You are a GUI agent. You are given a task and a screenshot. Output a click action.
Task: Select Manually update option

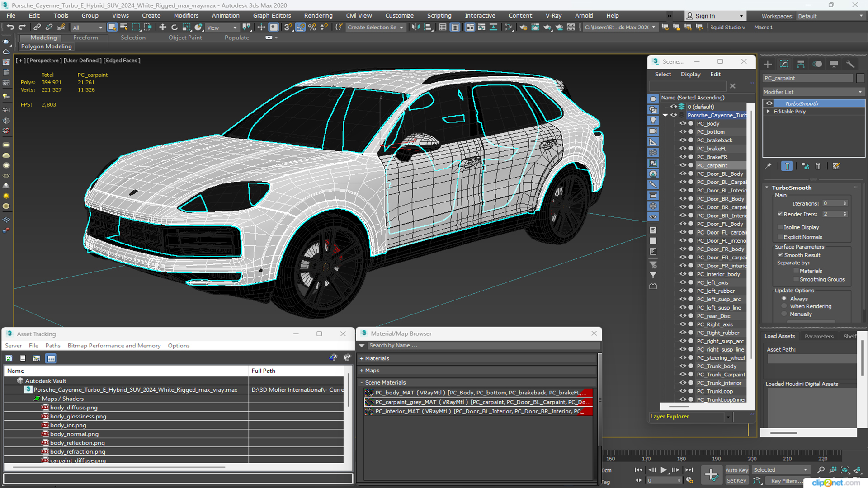pos(784,314)
